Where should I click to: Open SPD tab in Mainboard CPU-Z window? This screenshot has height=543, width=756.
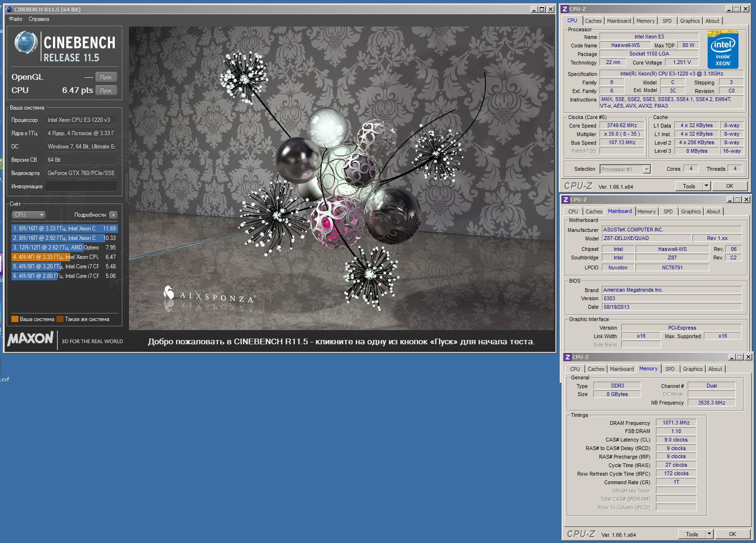click(668, 212)
